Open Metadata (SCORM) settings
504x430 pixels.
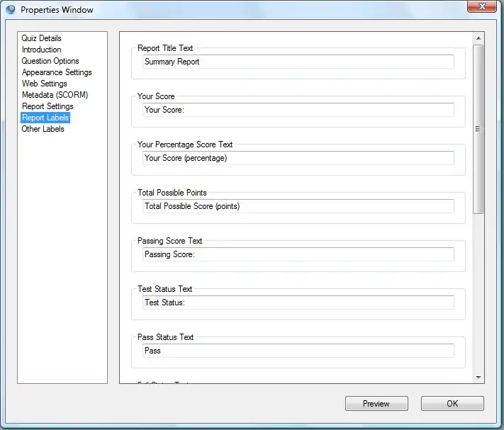55,95
